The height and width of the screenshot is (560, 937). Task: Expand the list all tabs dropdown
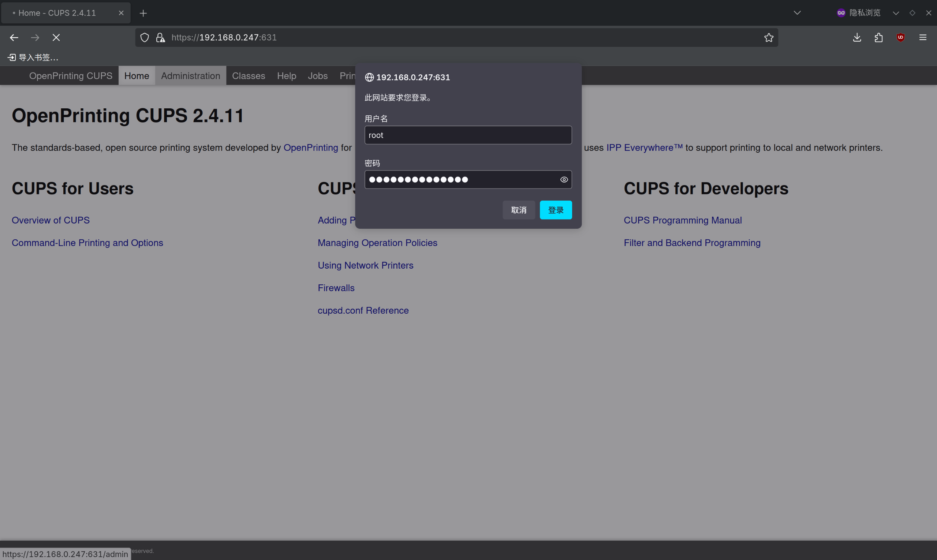pos(797,13)
